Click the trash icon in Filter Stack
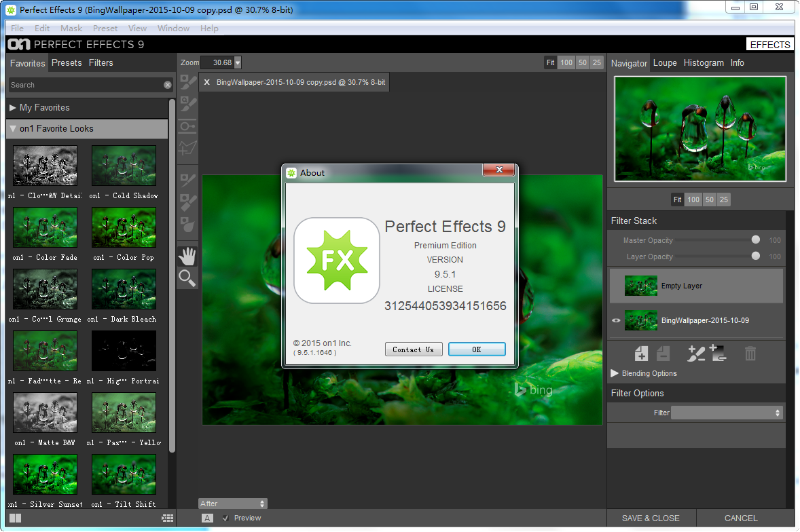 pyautogui.click(x=750, y=353)
